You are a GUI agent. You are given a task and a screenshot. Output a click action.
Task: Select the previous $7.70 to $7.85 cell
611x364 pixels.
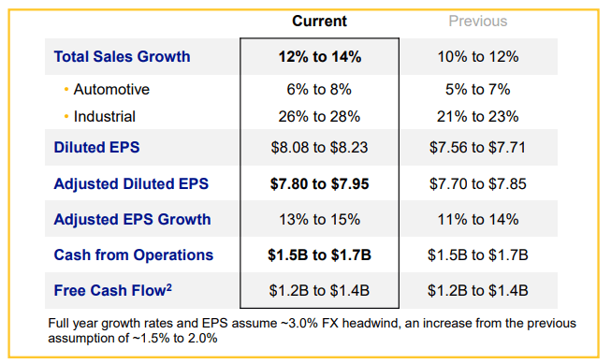tap(478, 184)
